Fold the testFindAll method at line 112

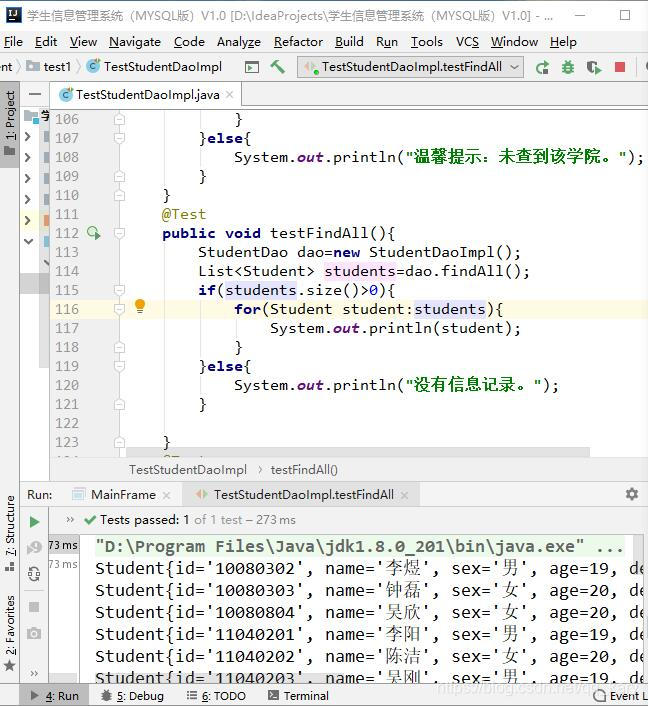[x=119, y=233]
